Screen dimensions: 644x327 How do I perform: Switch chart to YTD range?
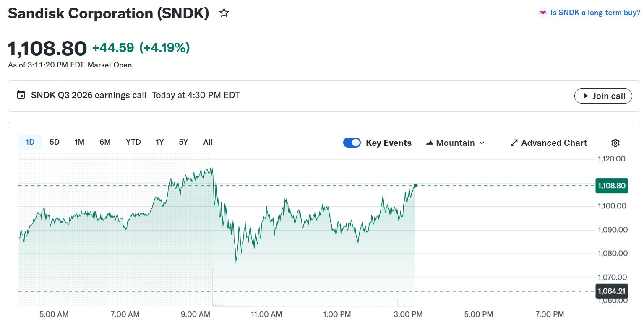pos(133,142)
